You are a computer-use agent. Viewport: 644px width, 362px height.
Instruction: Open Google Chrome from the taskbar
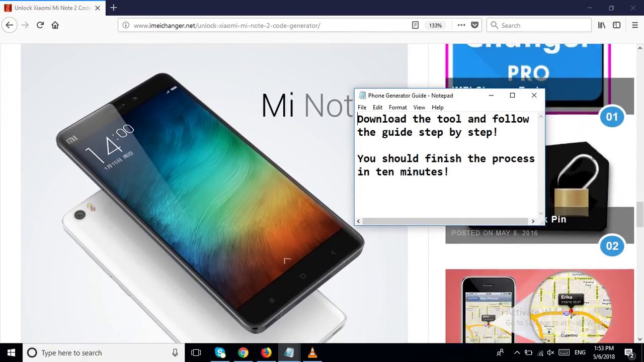tap(243, 353)
